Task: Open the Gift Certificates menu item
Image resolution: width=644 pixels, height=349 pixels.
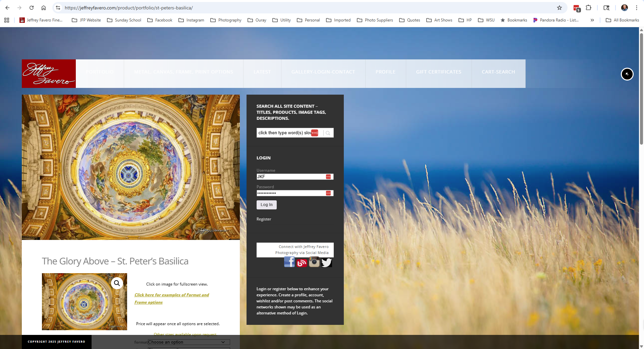Action: (x=438, y=72)
